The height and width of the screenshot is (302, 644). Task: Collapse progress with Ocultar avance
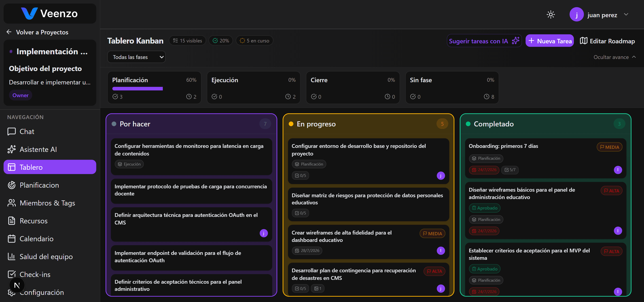pos(614,57)
